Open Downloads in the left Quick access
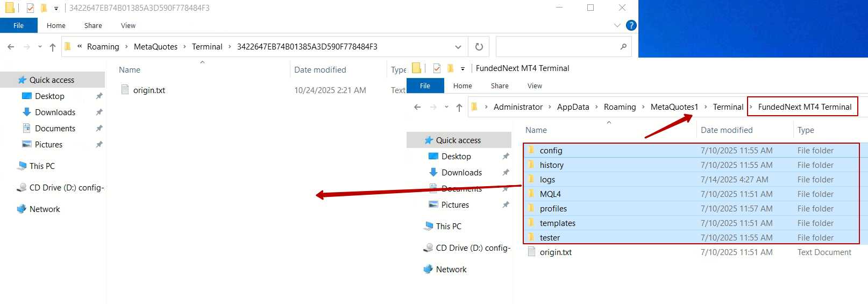The height and width of the screenshot is (304, 868). pos(55,112)
